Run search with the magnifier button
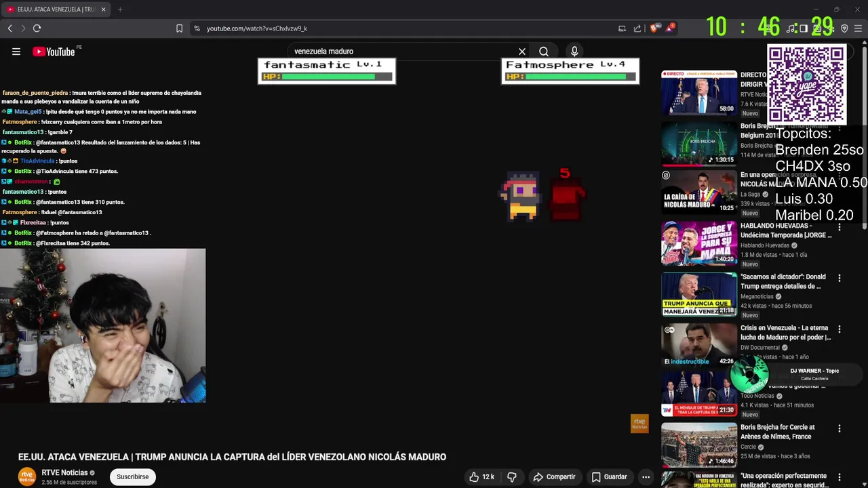868x488 pixels. (x=544, y=52)
